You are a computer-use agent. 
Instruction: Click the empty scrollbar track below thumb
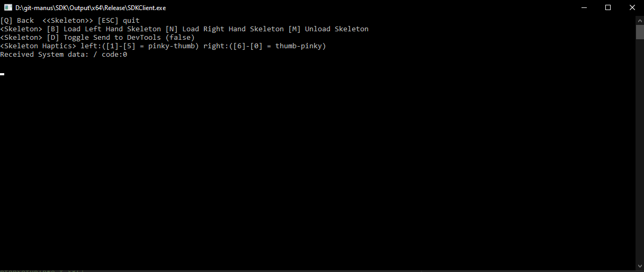639,150
